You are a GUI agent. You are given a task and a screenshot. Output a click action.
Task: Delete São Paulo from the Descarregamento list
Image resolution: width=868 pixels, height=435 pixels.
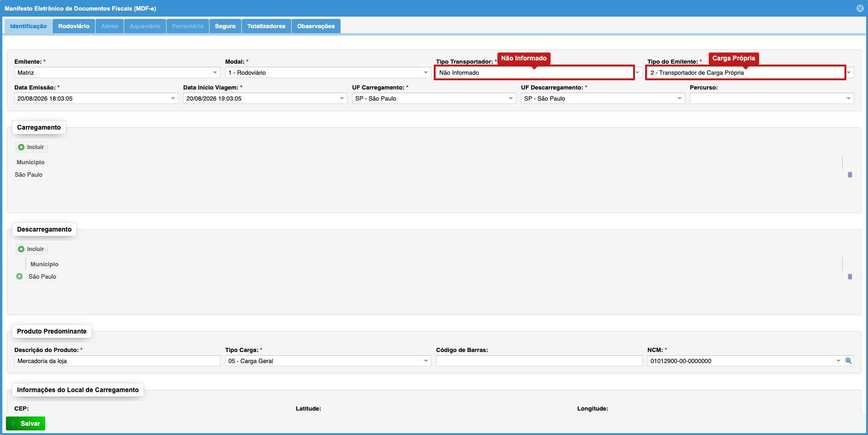click(x=850, y=277)
